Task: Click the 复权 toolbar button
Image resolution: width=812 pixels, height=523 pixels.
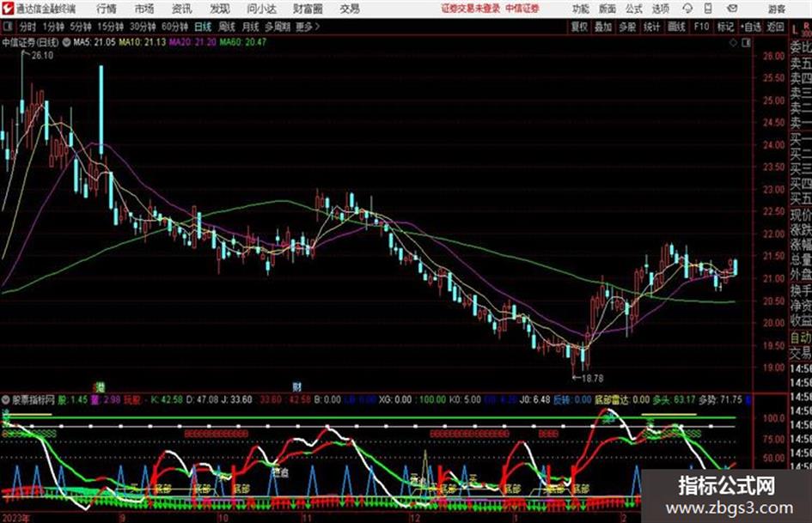Action: (x=579, y=27)
